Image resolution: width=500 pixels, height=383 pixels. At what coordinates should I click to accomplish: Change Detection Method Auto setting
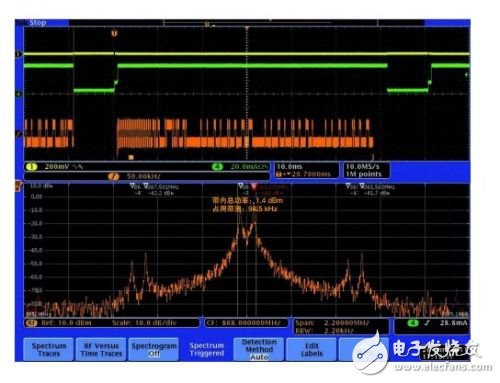coord(259,349)
